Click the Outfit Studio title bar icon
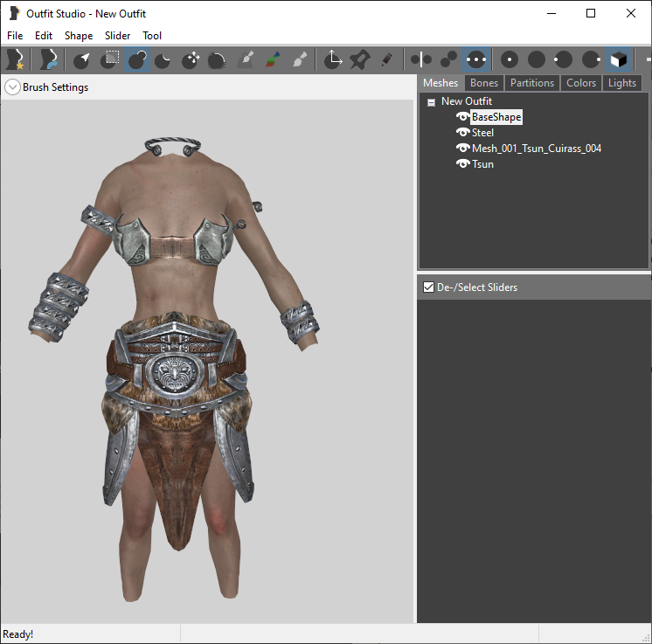The width and height of the screenshot is (652, 644). (x=14, y=13)
